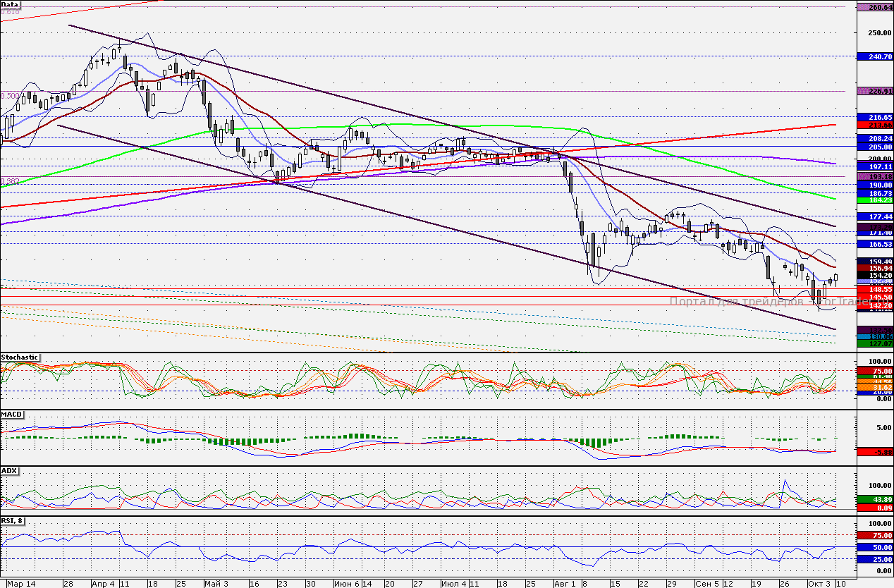
Task: Click the 260.64 price tag
Action: 875,8
